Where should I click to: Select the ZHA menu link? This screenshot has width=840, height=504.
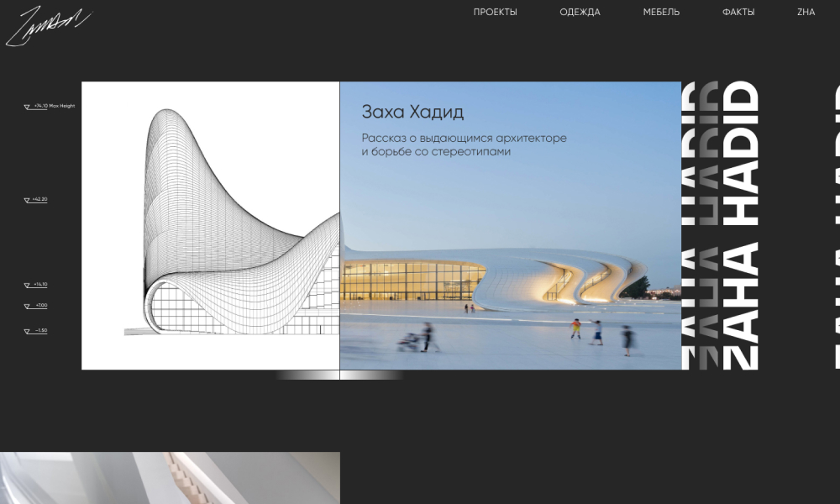click(806, 13)
